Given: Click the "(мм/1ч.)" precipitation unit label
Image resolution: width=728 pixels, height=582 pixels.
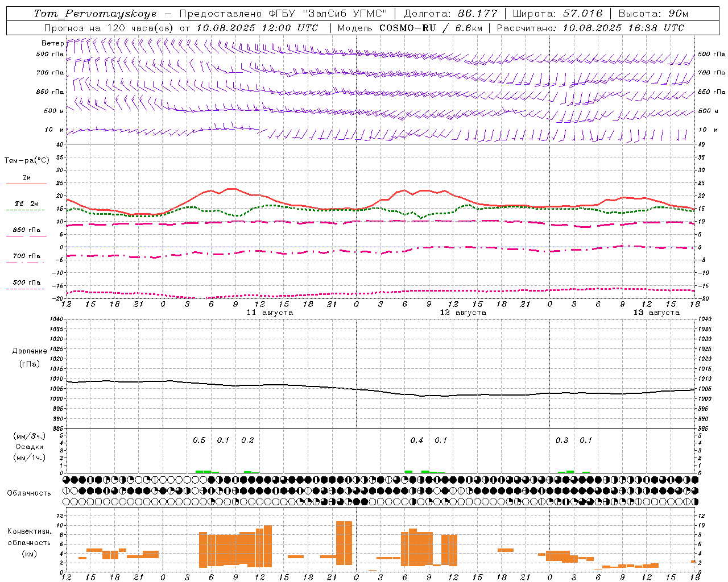Looking at the screenshot, I should click(29, 458).
